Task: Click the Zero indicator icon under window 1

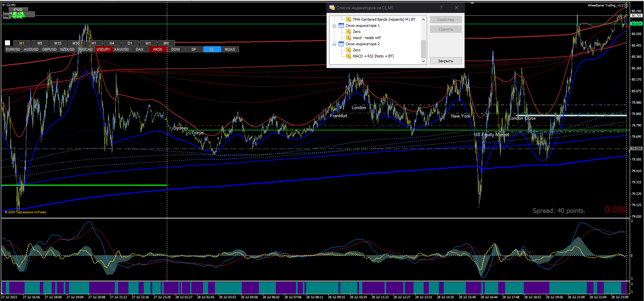Action: point(348,32)
